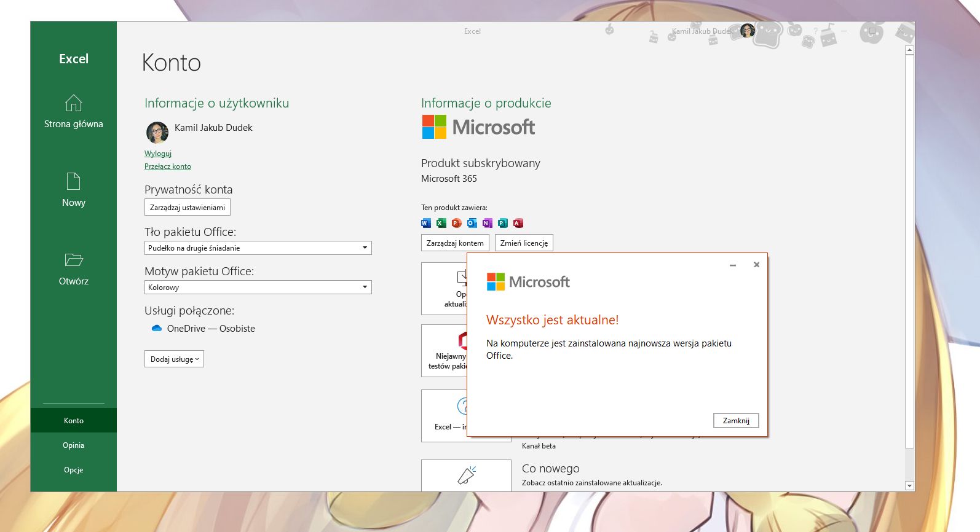The width and height of the screenshot is (980, 532).
Task: Click the help question mark in title bar
Action: pyautogui.click(x=816, y=31)
